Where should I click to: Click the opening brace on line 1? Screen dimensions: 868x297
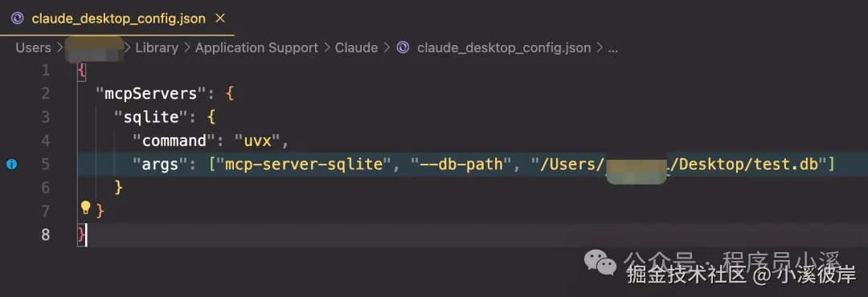click(81, 71)
